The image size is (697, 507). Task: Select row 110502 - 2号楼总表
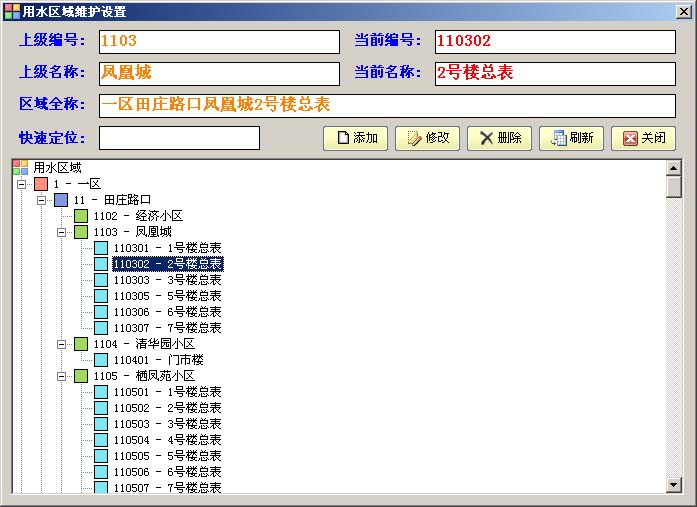coord(168,408)
